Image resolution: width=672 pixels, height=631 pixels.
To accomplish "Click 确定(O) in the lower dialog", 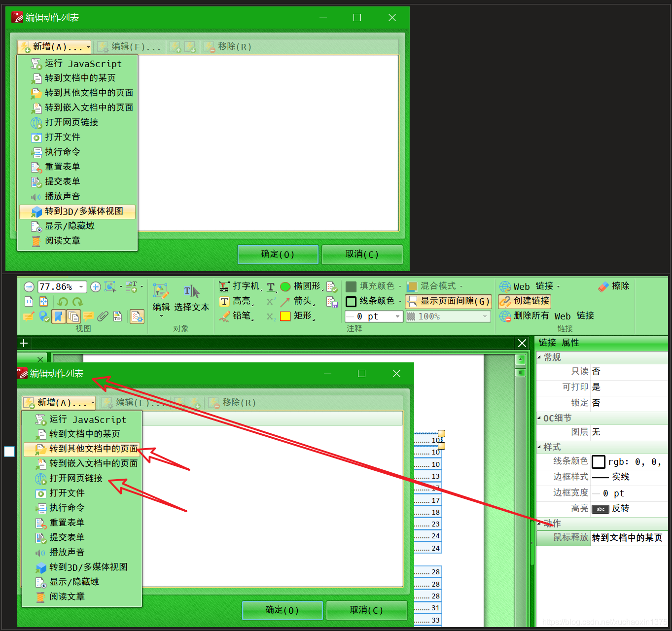I will 283,610.
